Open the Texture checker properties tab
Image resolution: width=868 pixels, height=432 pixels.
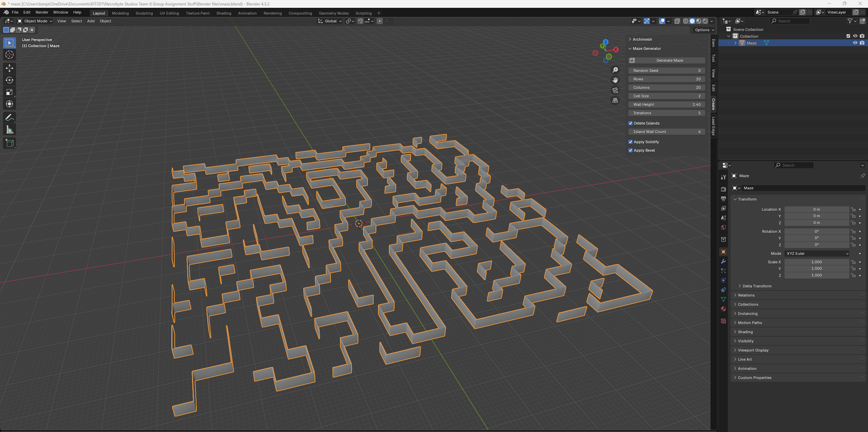(723, 321)
